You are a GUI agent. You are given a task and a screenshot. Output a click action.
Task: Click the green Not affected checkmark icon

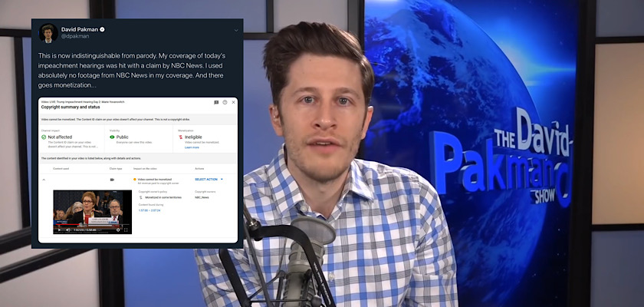(x=44, y=137)
